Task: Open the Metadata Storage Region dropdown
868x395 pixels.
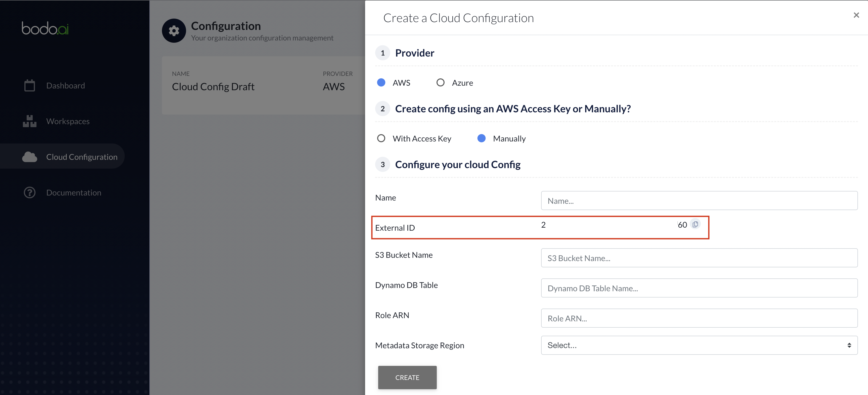Action: tap(699, 345)
